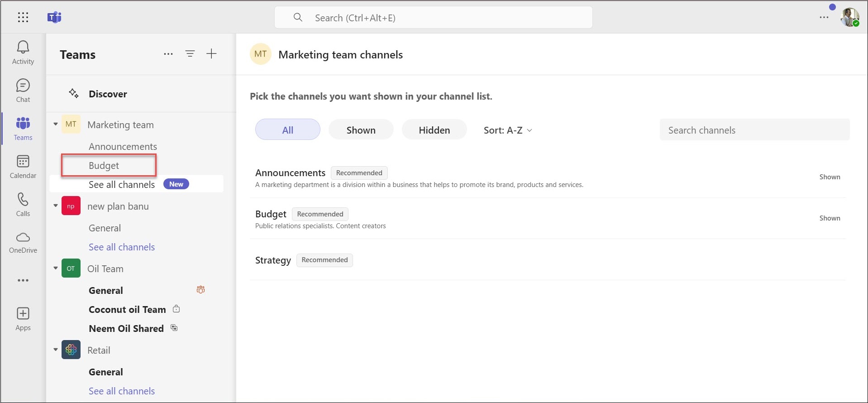Open the Calendar app icon
This screenshot has width=868, height=403.
tap(23, 162)
